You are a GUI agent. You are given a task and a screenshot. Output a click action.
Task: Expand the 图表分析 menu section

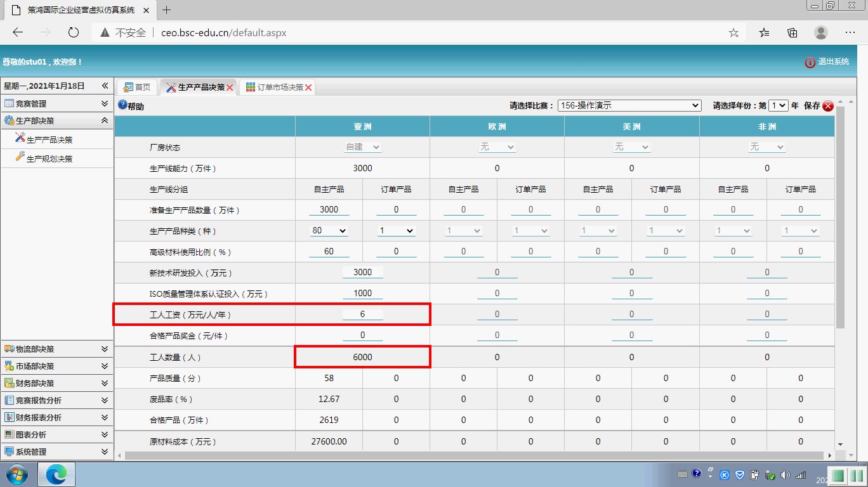point(56,434)
